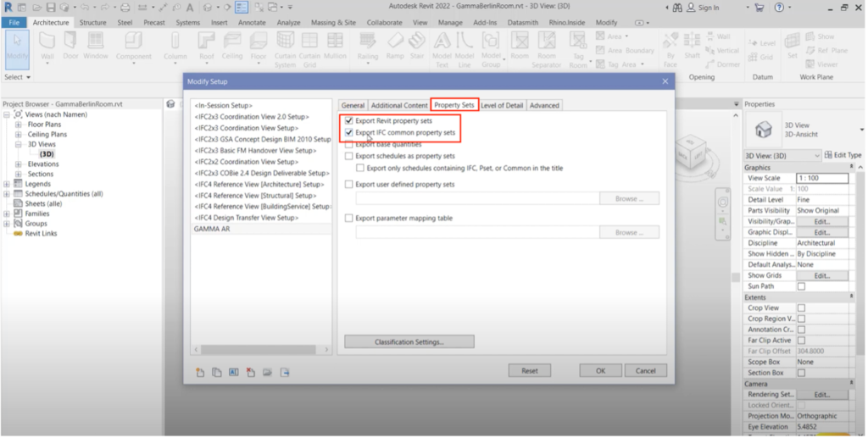Select the Stair tool in ribbon
Screen dimensions: 868x438
[x=417, y=47]
